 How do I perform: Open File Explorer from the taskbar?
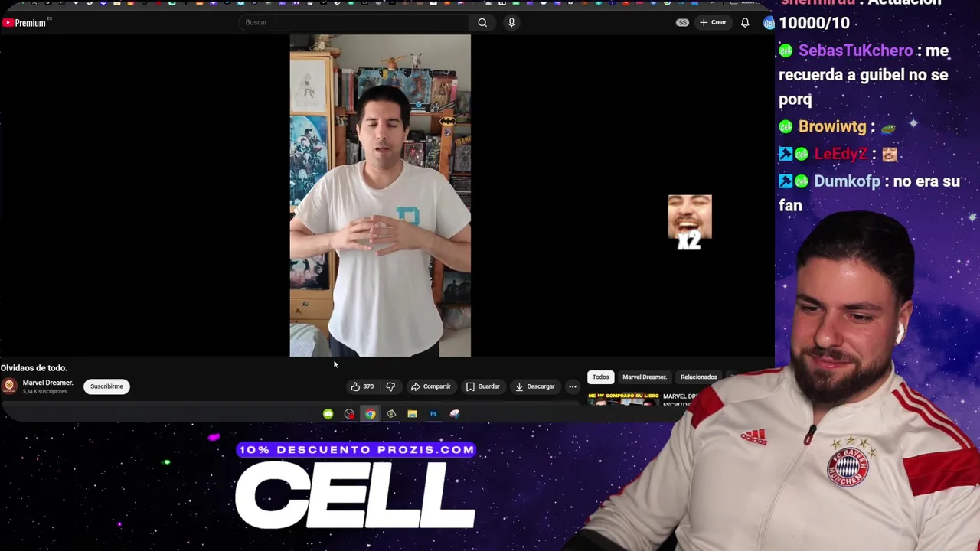point(412,414)
